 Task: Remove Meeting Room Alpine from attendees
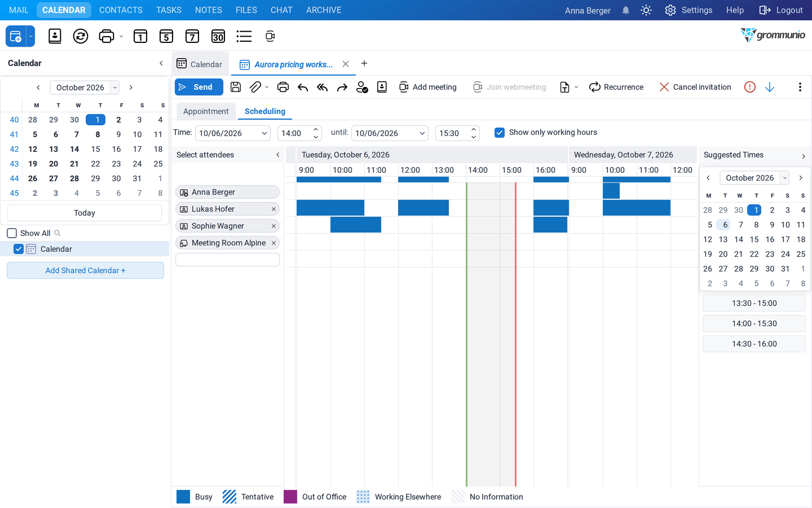tap(273, 243)
